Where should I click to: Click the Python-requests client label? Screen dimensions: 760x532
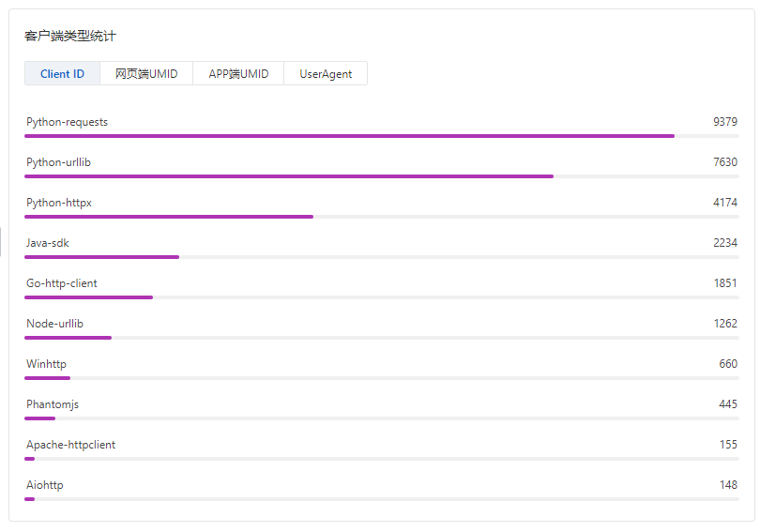[x=67, y=122]
